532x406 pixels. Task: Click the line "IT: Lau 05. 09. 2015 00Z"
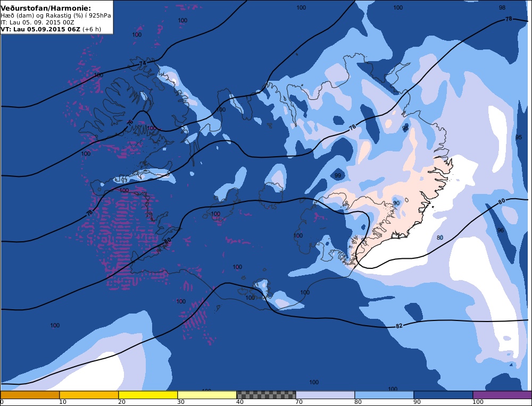click(37, 22)
